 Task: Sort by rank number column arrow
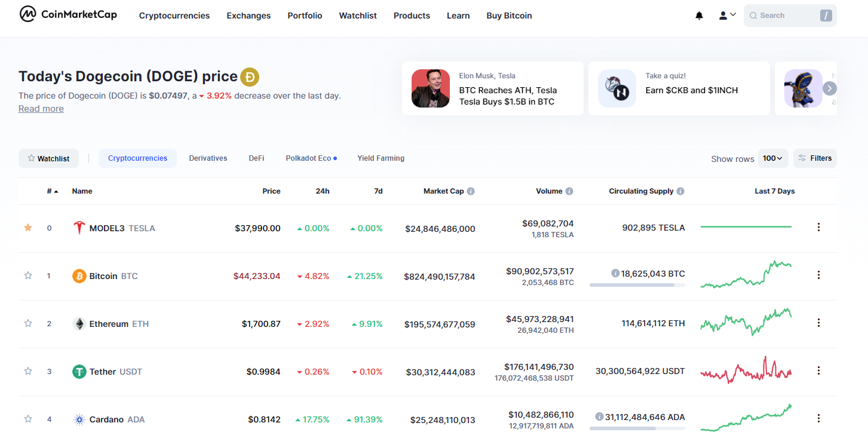[56, 192]
